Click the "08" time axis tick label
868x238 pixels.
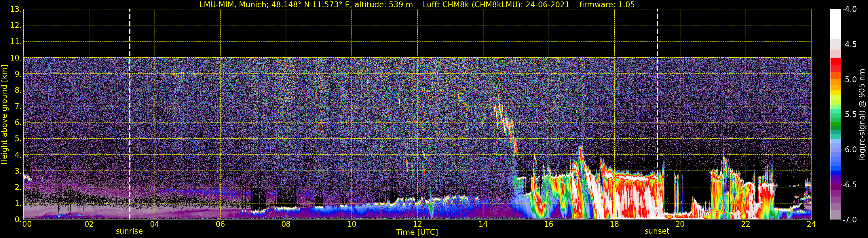(x=286, y=224)
